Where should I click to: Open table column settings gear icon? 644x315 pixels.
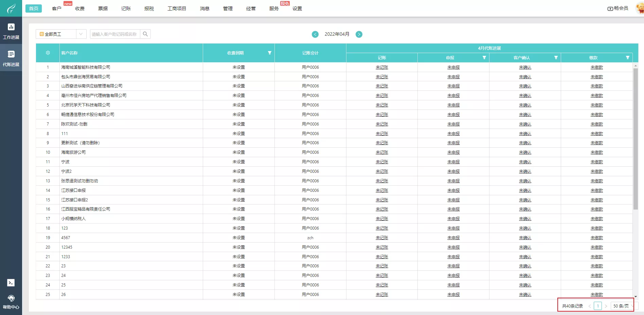coord(48,53)
